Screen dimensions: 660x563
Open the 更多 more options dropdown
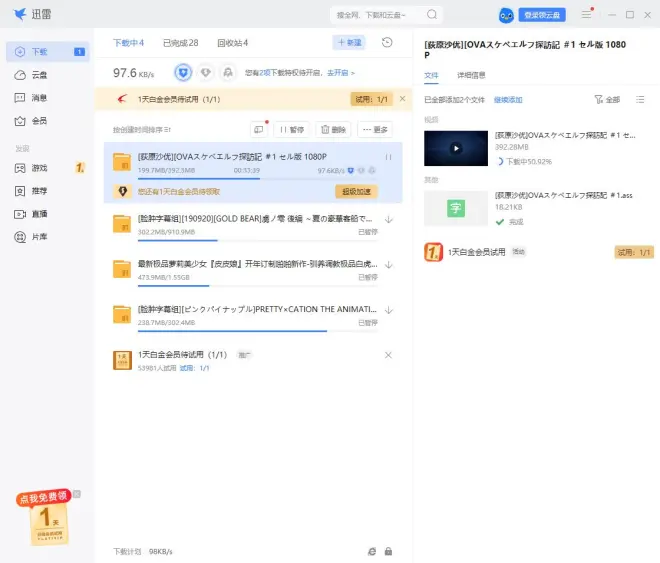[x=374, y=130]
